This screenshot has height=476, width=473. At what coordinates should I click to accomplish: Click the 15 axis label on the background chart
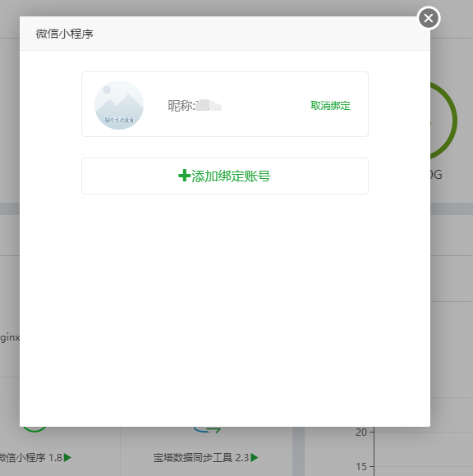tap(361, 466)
